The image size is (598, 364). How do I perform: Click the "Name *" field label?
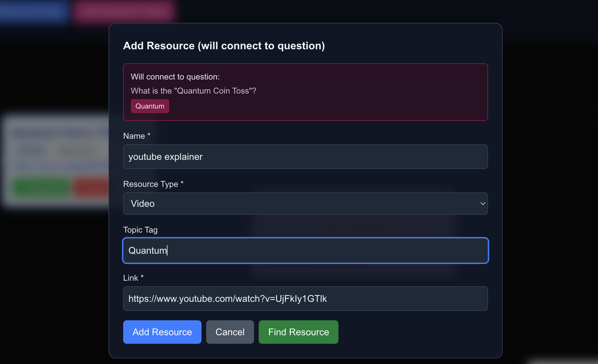(x=136, y=136)
